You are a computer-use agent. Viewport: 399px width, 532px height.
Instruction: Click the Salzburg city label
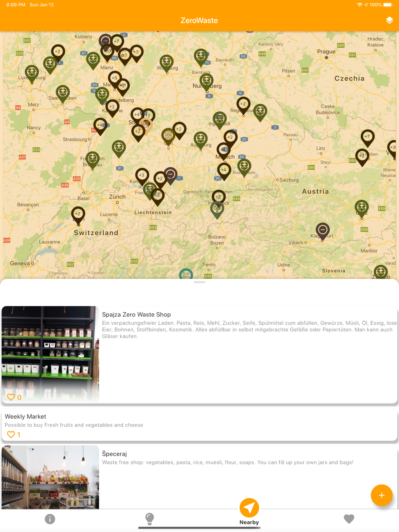click(289, 180)
